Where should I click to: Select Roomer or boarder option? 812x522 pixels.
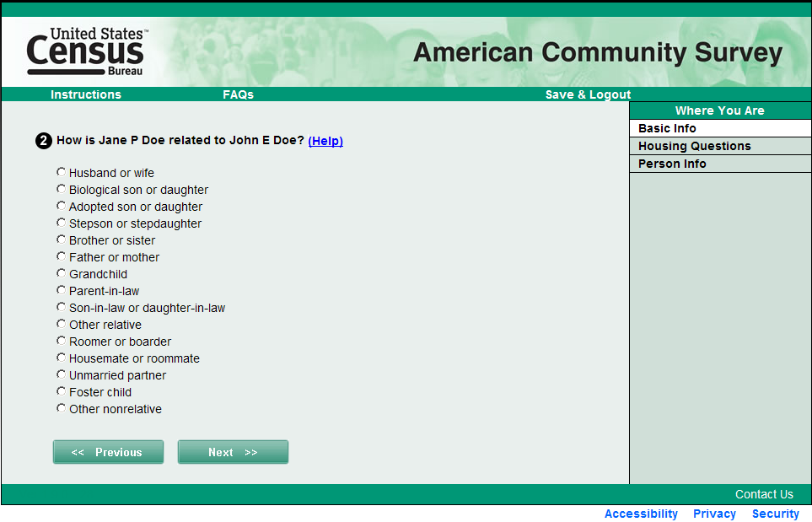(x=61, y=341)
